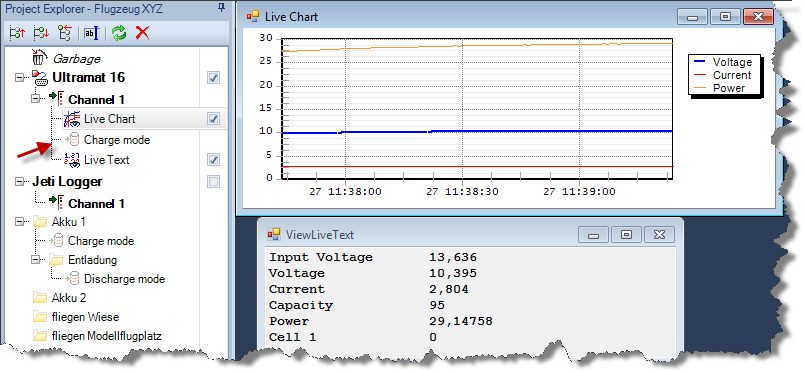The image size is (804, 372).
Task: Enable the Jeti Logger checkbox
Action: click(x=214, y=181)
